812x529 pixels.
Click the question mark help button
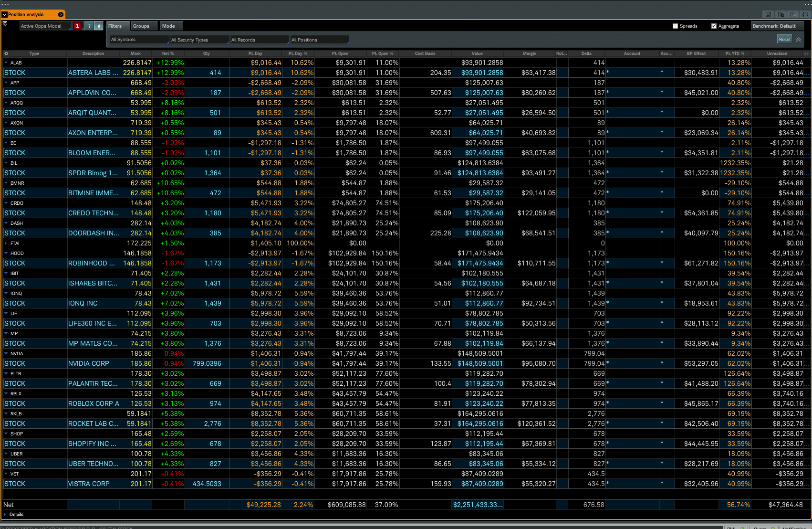pyautogui.click(x=89, y=26)
